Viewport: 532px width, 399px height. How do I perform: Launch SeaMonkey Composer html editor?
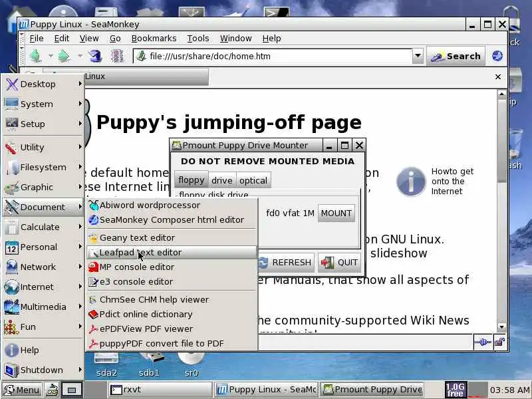(x=172, y=219)
